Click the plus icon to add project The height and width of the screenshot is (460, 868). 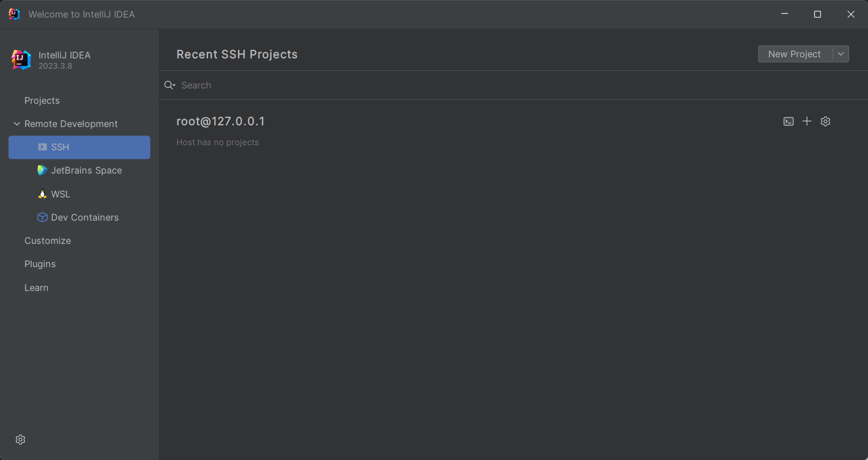807,121
